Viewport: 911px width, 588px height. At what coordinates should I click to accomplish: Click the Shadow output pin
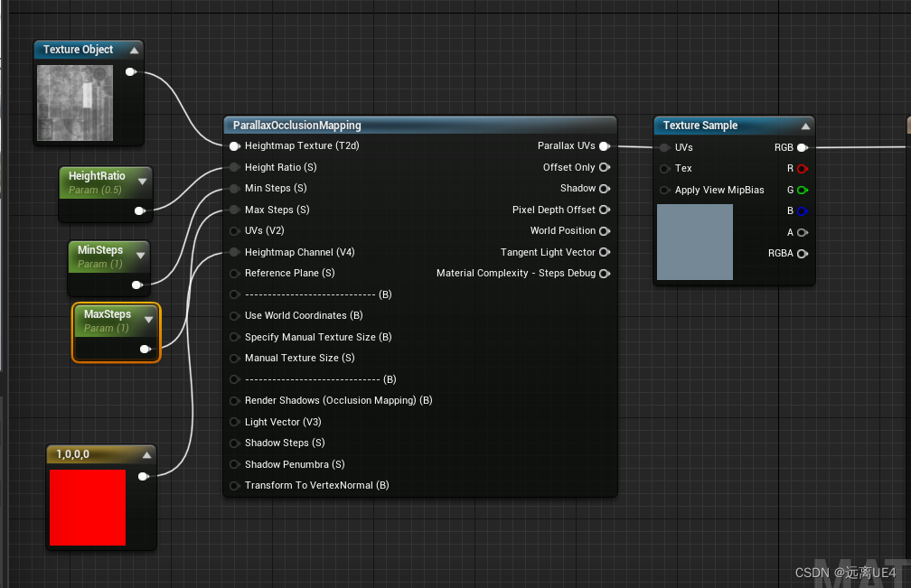pos(604,189)
